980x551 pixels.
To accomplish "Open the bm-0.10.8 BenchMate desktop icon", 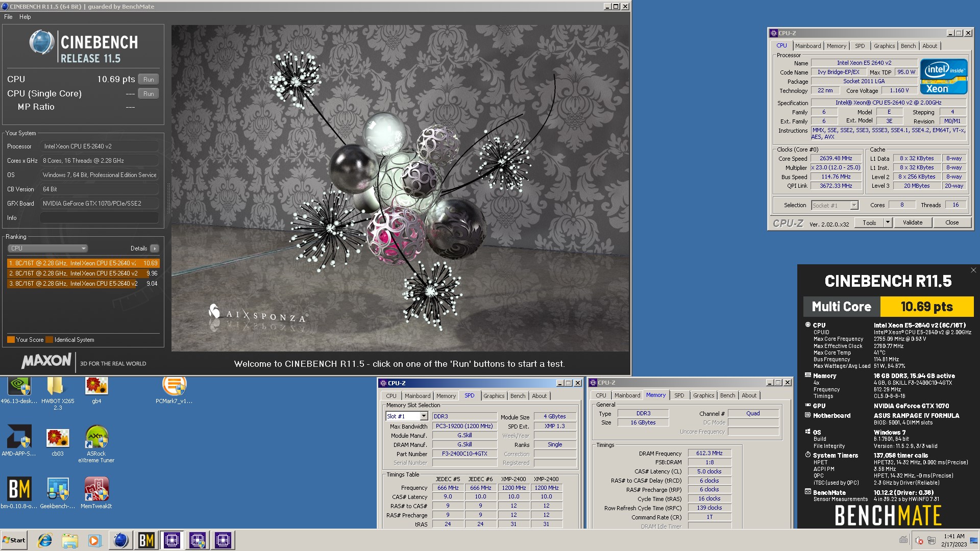I will click(19, 492).
